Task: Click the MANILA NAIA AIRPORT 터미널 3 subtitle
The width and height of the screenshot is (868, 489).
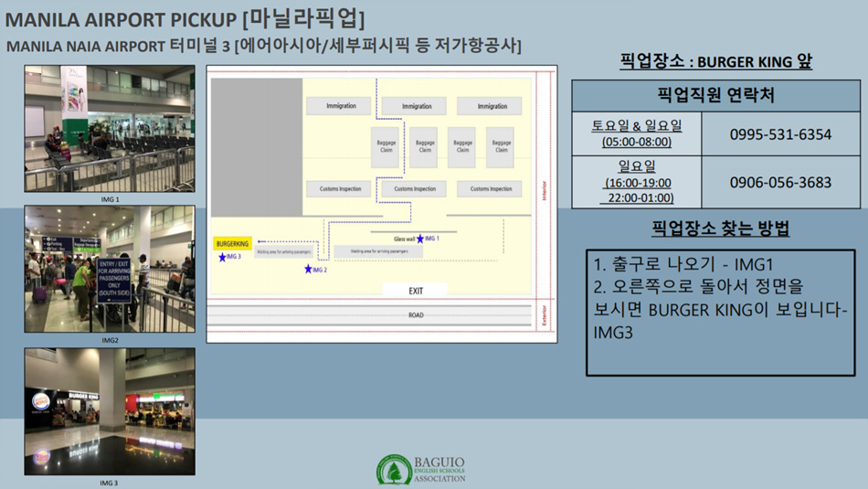Action: click(263, 46)
